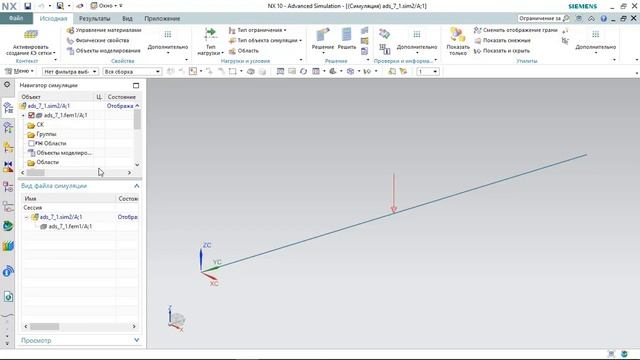Select the Объекты моделиро... node

[64, 153]
